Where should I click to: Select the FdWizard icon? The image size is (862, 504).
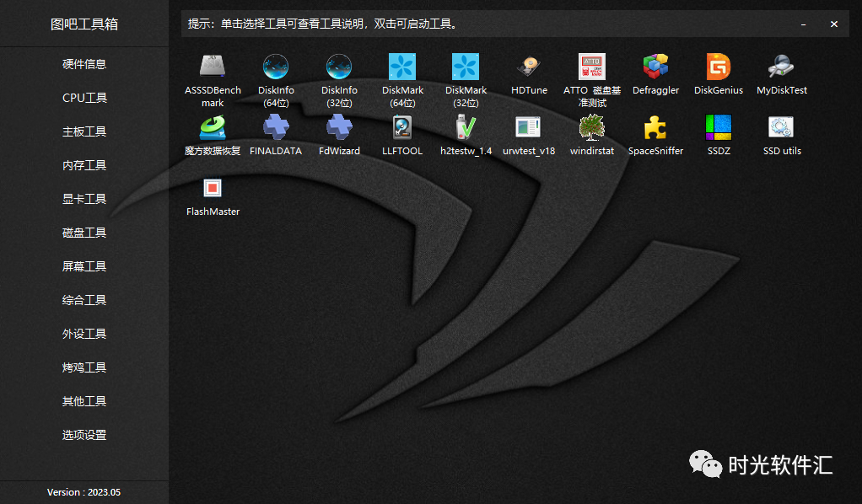[339, 127]
